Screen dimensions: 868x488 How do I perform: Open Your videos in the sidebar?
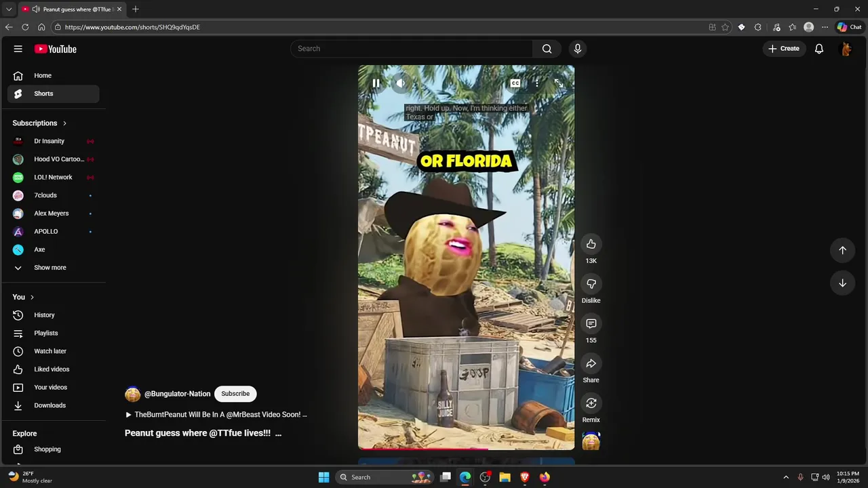pyautogui.click(x=54, y=388)
